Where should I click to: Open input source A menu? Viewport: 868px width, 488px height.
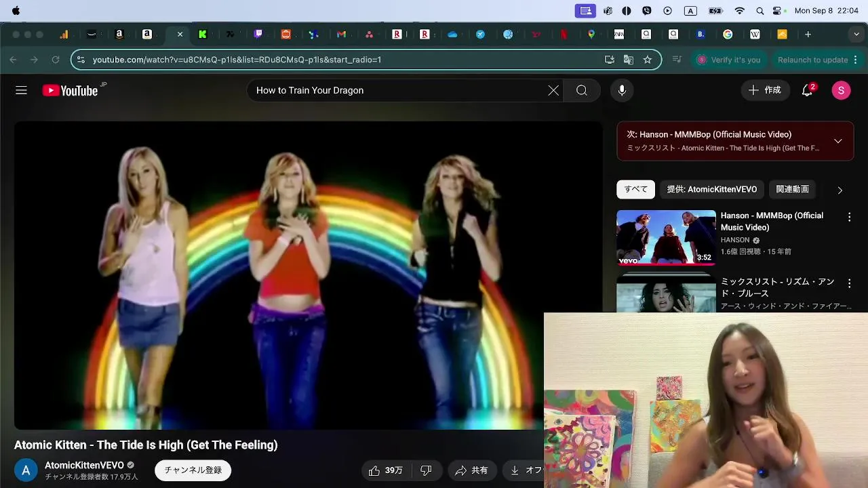690,11
